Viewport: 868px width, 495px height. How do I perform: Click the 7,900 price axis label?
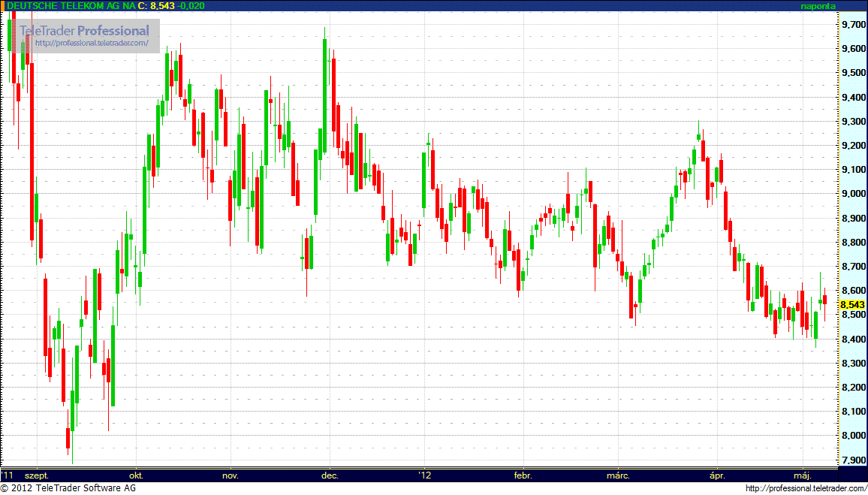coord(853,460)
